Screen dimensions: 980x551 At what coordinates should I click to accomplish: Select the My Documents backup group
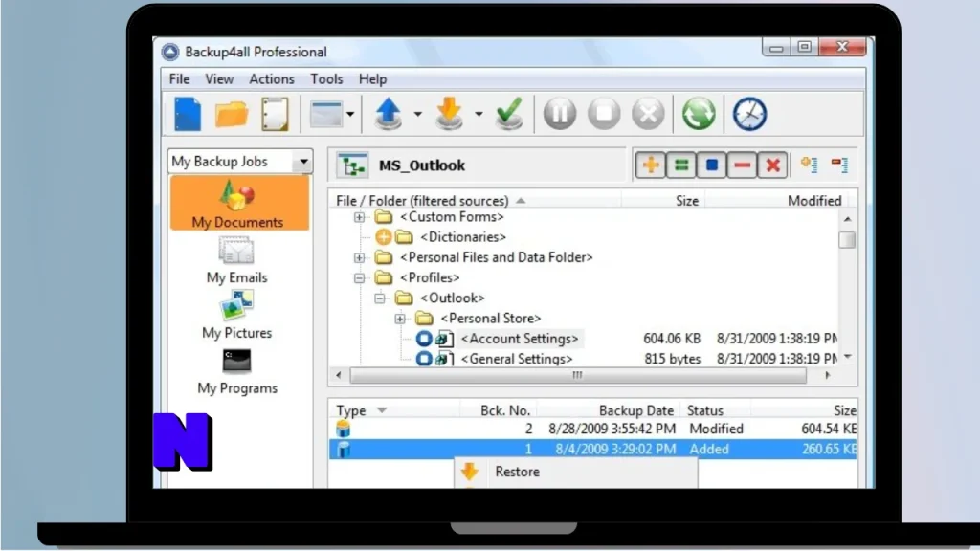(237, 204)
